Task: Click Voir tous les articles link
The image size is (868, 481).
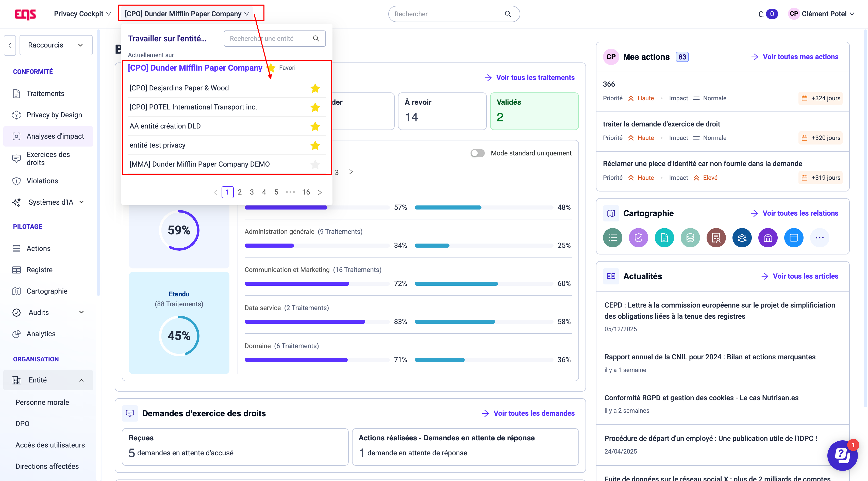Action: click(x=799, y=276)
